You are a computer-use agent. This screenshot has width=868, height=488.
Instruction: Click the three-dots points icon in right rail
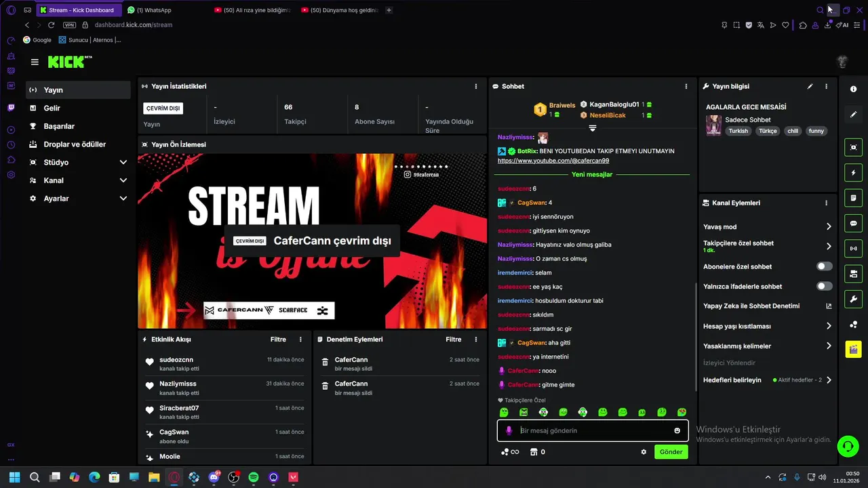tap(853, 325)
